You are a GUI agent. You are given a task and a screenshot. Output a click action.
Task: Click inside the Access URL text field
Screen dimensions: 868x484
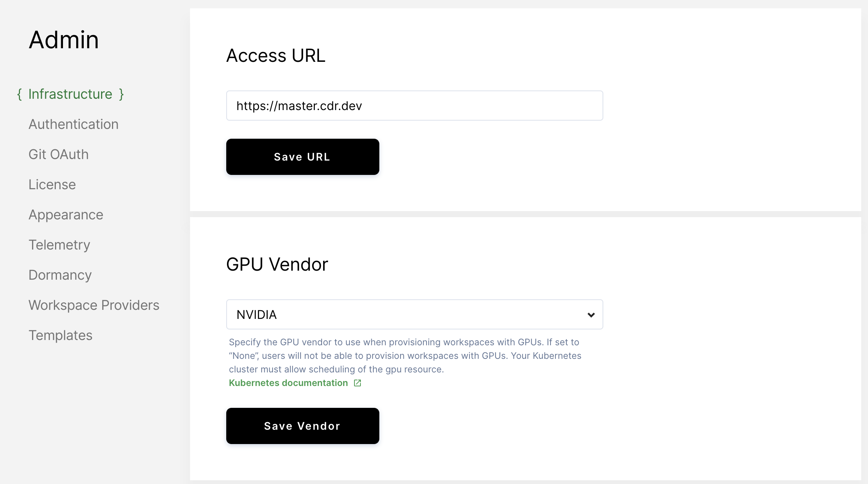point(414,106)
